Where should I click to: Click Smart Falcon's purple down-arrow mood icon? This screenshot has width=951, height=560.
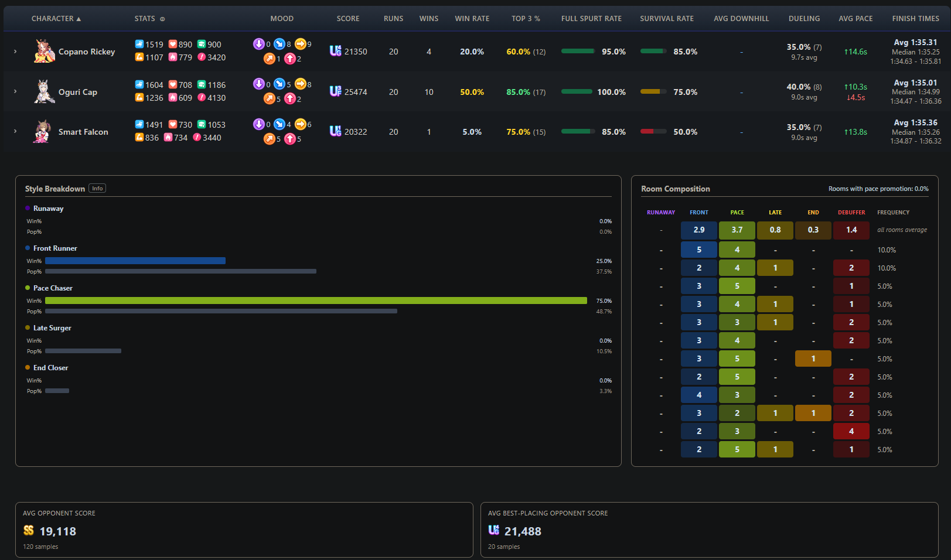click(258, 124)
